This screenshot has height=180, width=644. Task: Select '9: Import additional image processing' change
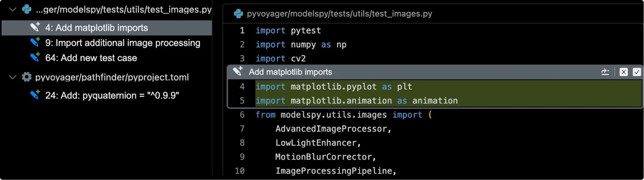tap(123, 43)
